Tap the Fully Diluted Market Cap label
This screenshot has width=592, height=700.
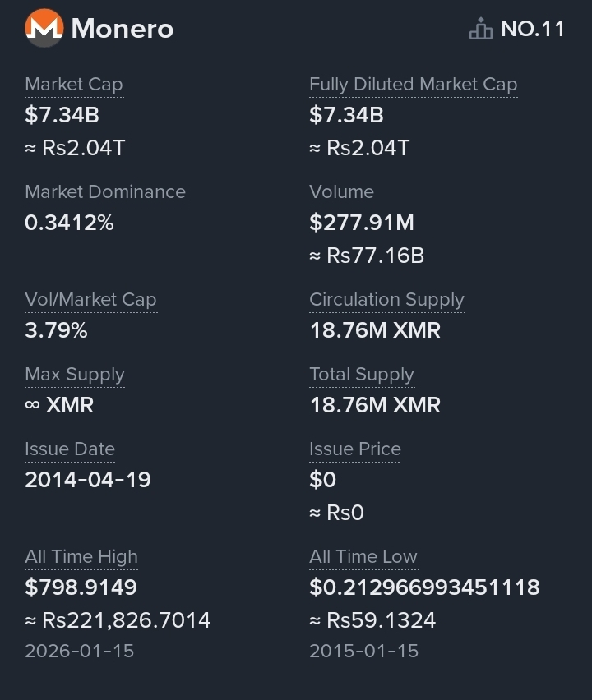point(414,85)
